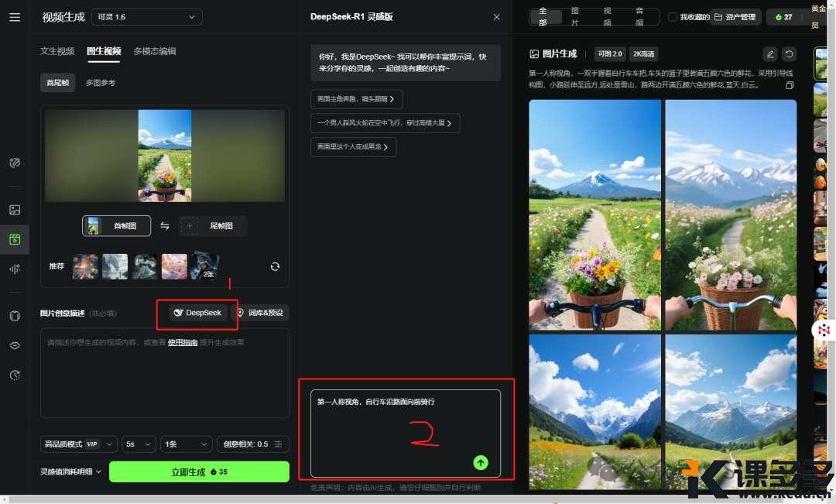This screenshot has height=504, width=836.
Task: Open the 高品质模式 quality dropdown
Action: coord(79,444)
